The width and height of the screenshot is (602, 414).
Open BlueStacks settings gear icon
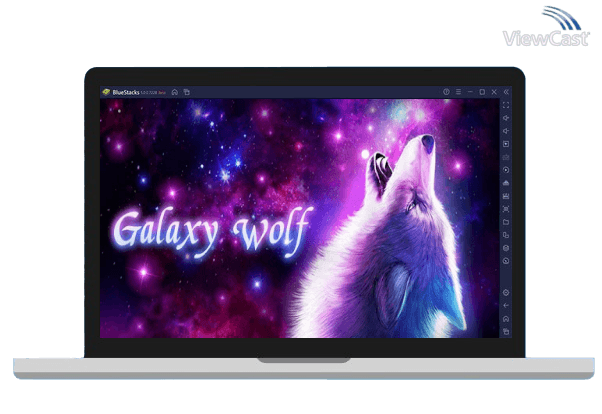[506, 293]
